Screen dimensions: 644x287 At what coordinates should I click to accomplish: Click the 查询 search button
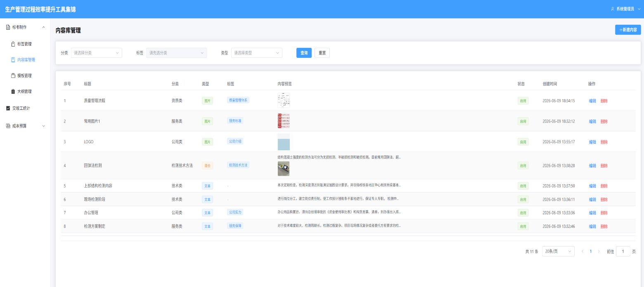pyautogui.click(x=304, y=53)
